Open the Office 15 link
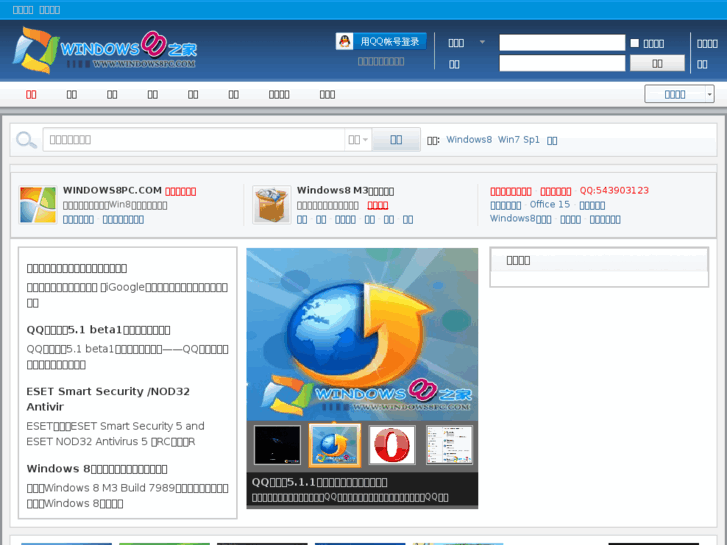Screen dimensions: 727x545 click(x=549, y=205)
